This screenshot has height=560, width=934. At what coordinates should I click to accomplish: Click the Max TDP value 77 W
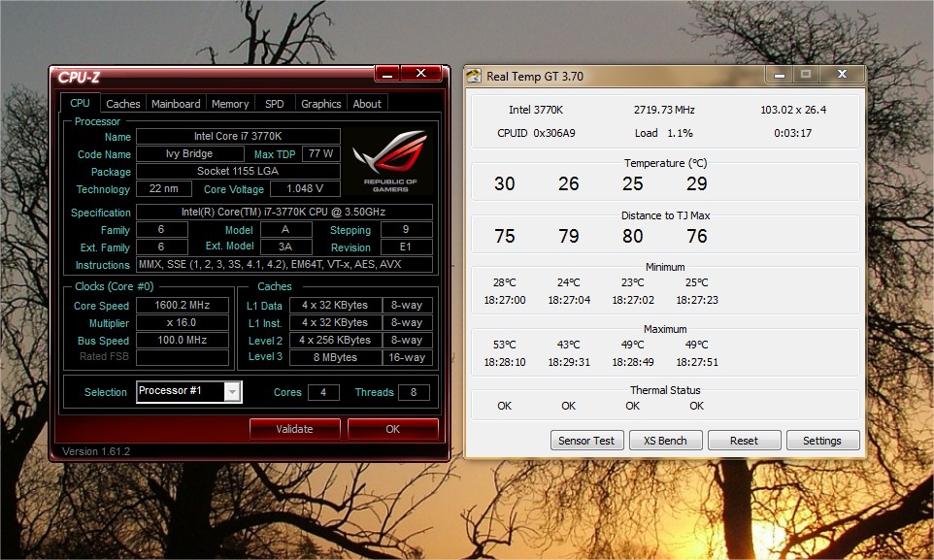(x=321, y=153)
